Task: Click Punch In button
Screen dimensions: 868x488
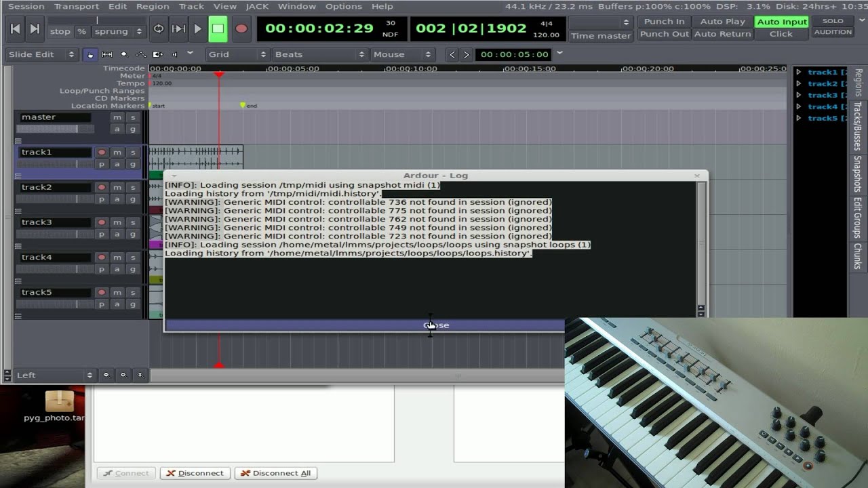Action: pyautogui.click(x=664, y=22)
